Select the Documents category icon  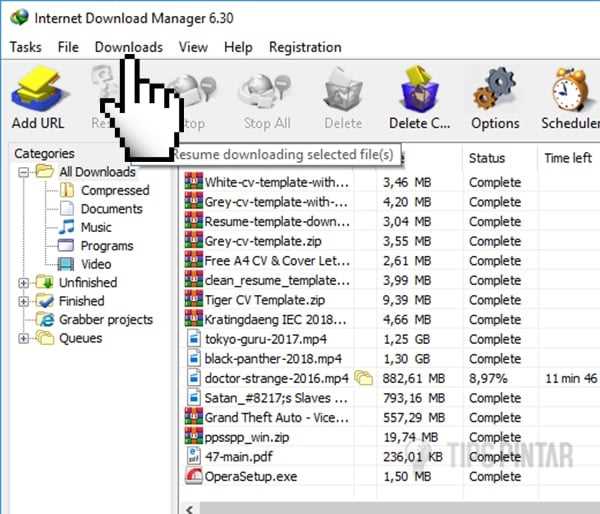[x=67, y=209]
